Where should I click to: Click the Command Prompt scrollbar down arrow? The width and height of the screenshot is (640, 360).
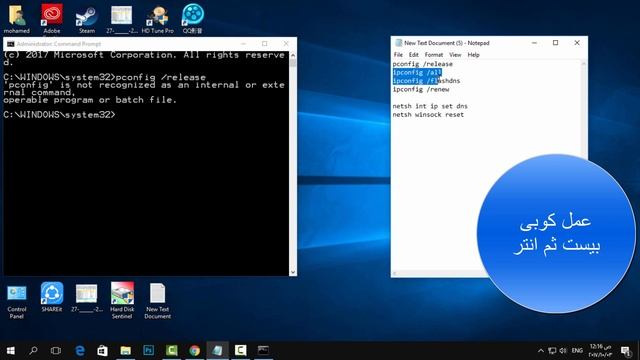pyautogui.click(x=293, y=272)
